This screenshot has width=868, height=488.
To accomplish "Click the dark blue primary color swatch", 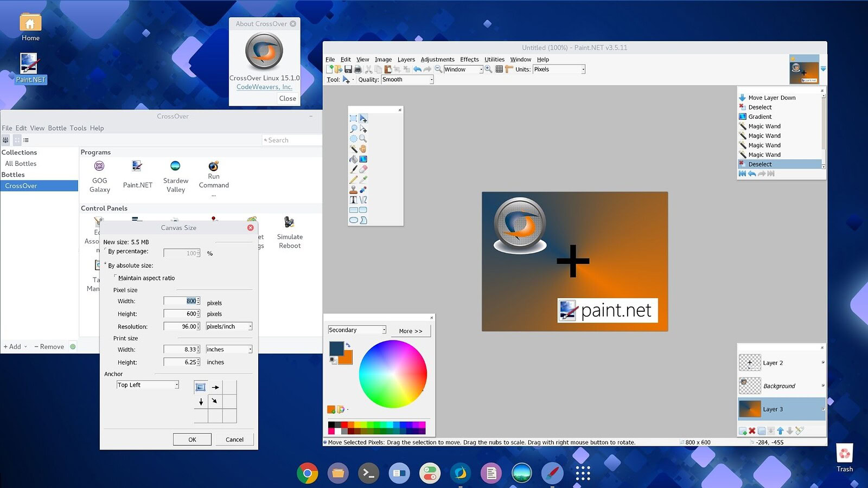I will coord(336,348).
